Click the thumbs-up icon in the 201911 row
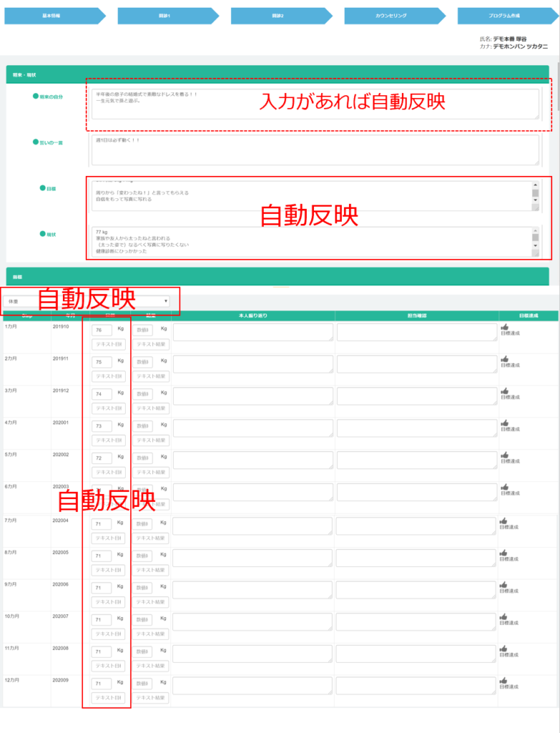Image resolution: width=560 pixels, height=733 pixels. click(504, 359)
